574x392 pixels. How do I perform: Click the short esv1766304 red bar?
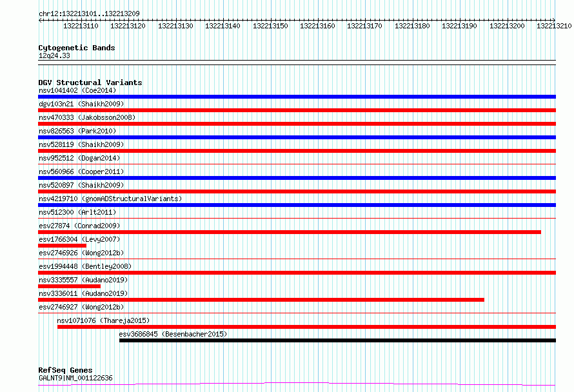tap(62, 246)
